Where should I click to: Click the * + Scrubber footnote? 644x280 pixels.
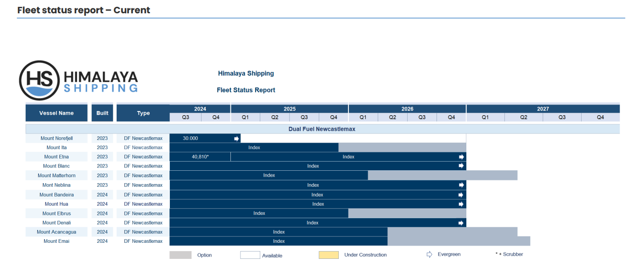[x=509, y=254]
